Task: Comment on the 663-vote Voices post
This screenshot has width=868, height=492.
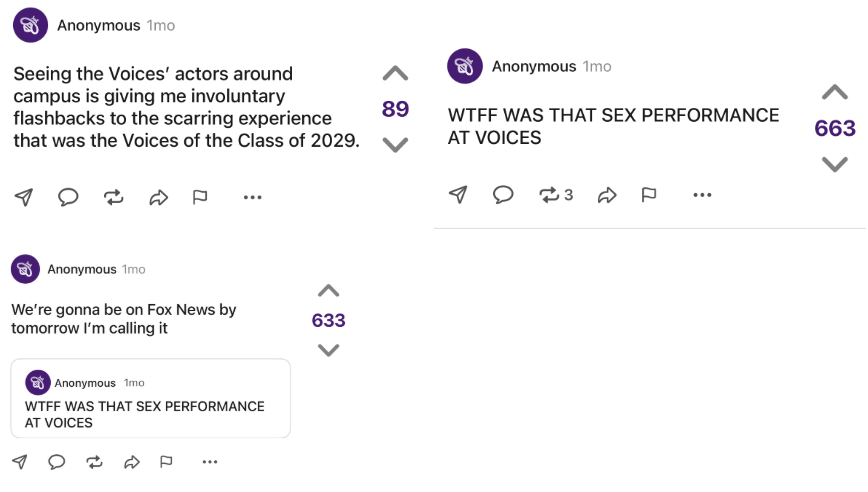Action: tap(503, 194)
